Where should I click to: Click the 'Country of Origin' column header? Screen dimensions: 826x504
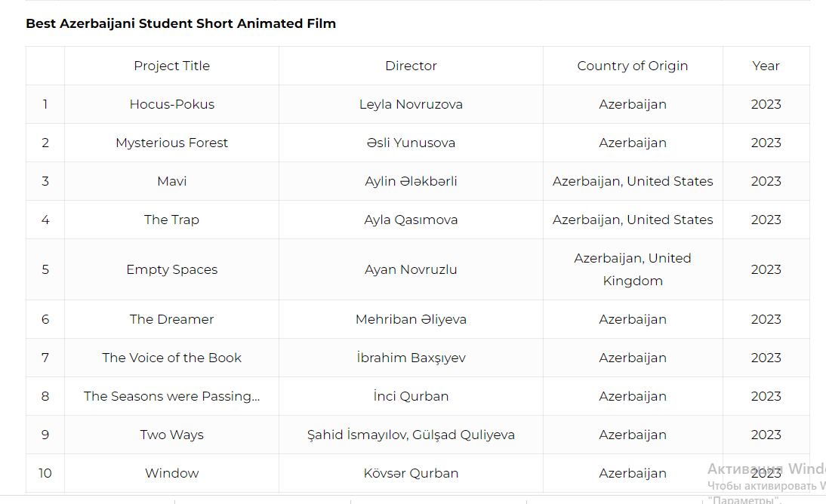(632, 66)
